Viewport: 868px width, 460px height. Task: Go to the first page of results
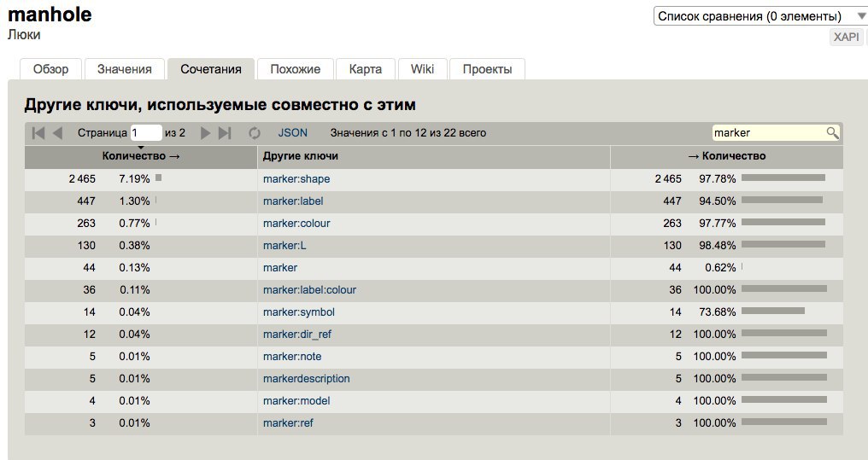[38, 133]
